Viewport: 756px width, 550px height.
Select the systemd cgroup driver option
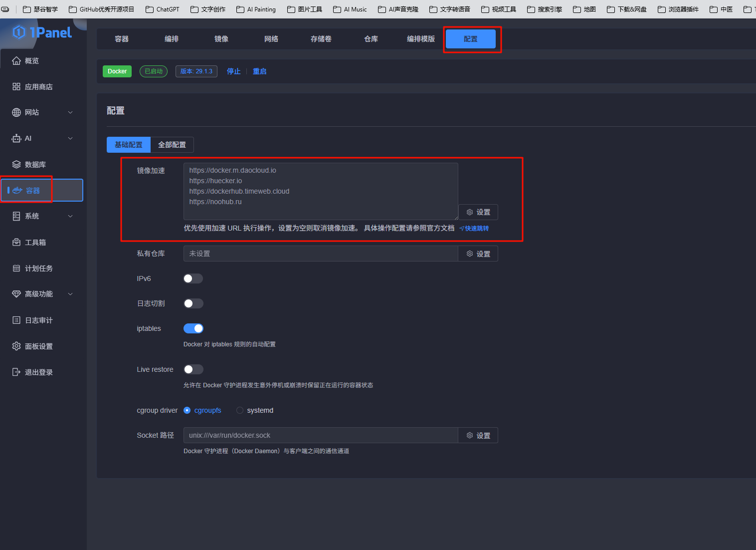[240, 410]
